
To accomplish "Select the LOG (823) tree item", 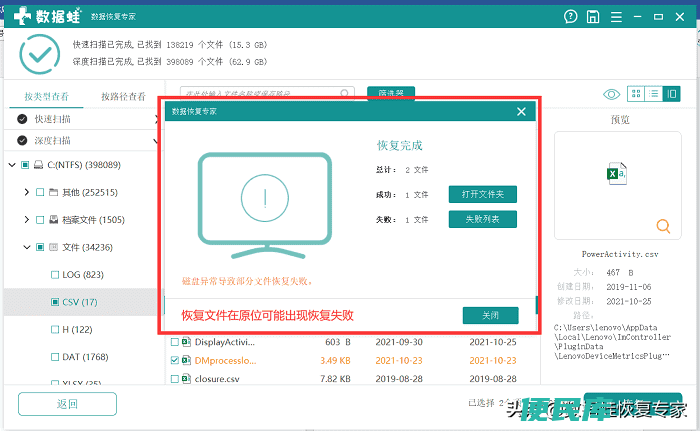I will [83, 275].
